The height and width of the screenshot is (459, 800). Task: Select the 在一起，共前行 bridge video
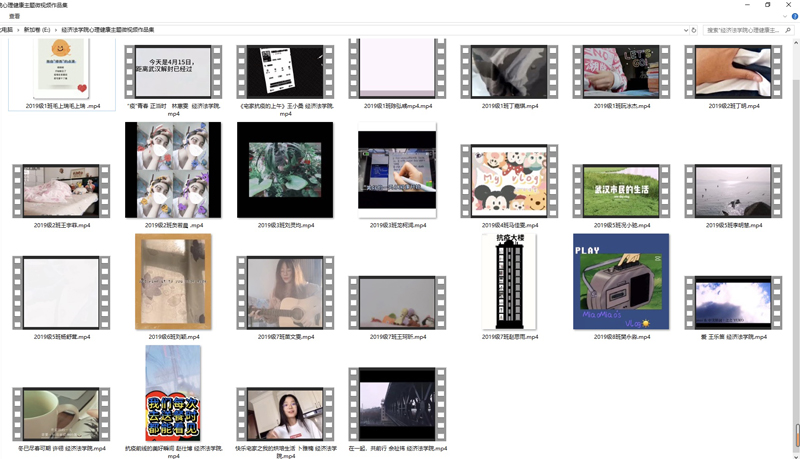[x=397, y=404]
